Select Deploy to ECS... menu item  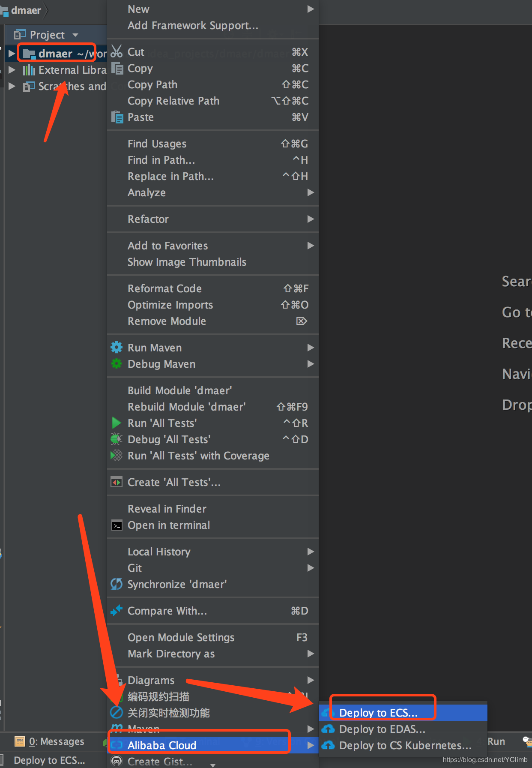click(378, 713)
